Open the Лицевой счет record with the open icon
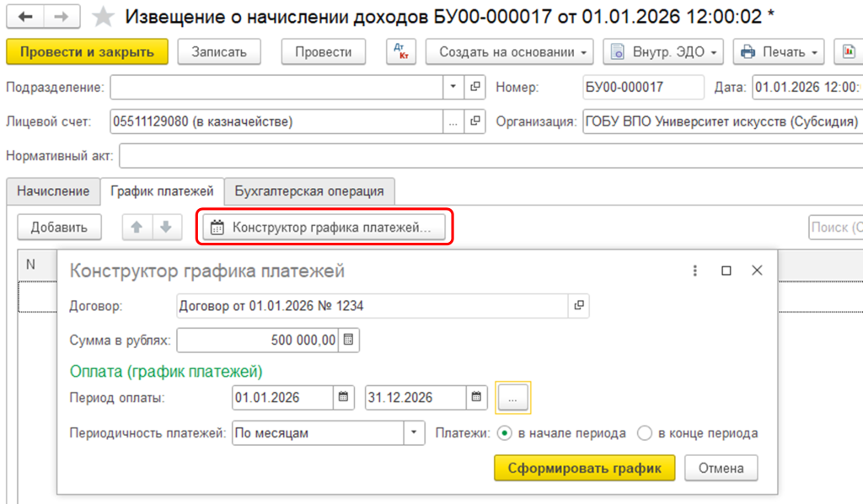This screenshot has width=863, height=504. coord(474,121)
